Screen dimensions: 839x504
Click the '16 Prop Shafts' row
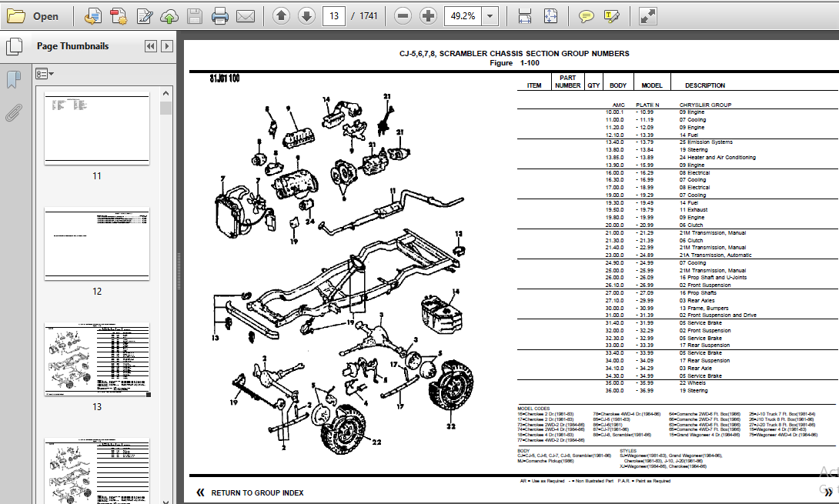click(697, 292)
